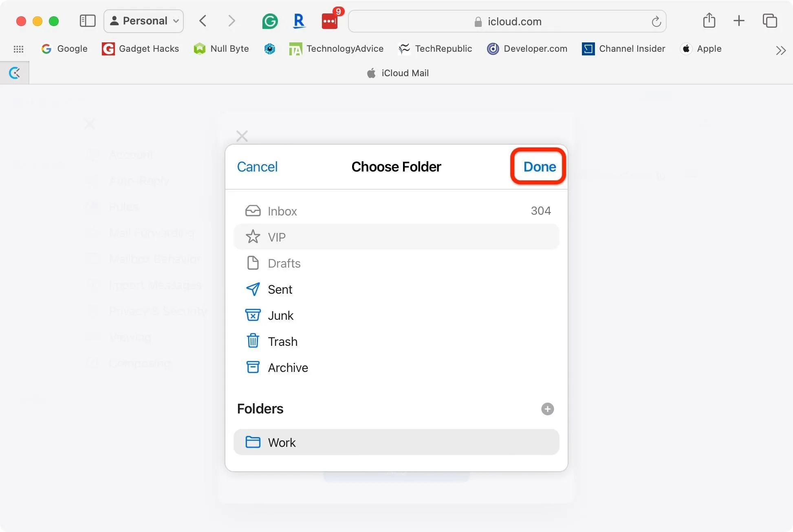Select the Sent folder
The image size is (793, 532).
[x=396, y=289]
